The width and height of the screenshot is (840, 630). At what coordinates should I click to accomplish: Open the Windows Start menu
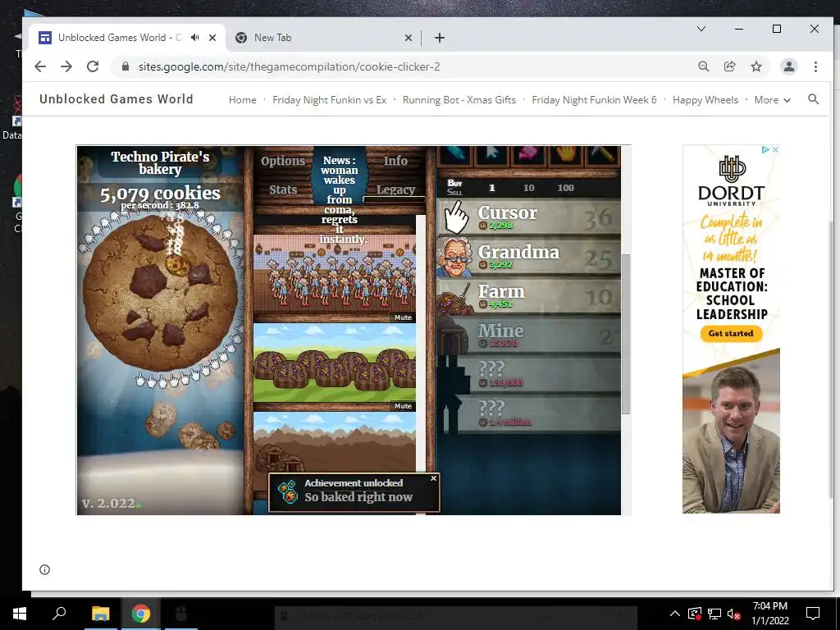(x=20, y=614)
